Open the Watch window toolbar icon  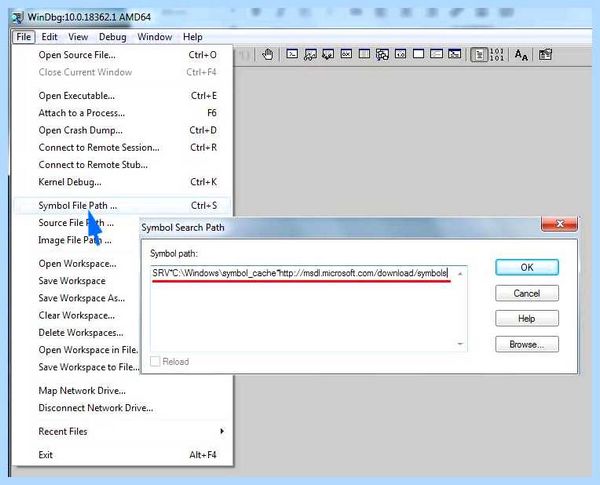(x=310, y=55)
